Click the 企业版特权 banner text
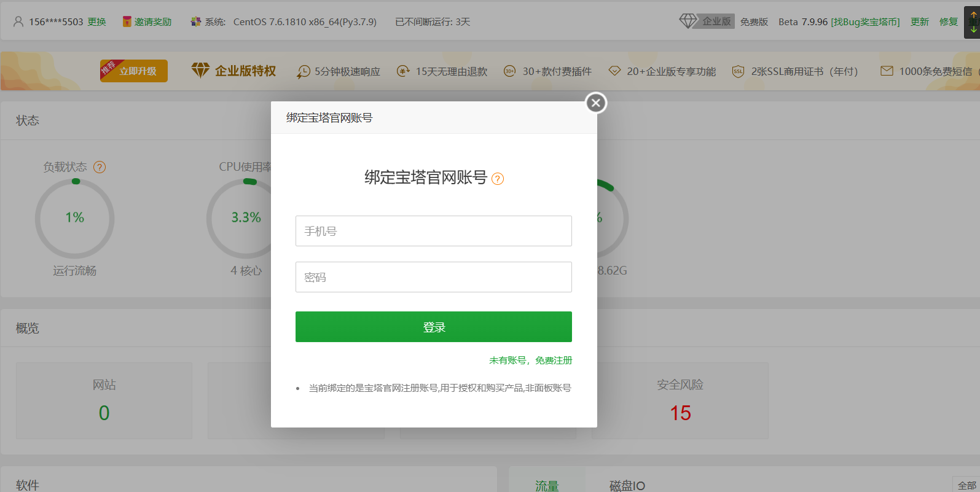The height and width of the screenshot is (492, 980). click(x=245, y=71)
